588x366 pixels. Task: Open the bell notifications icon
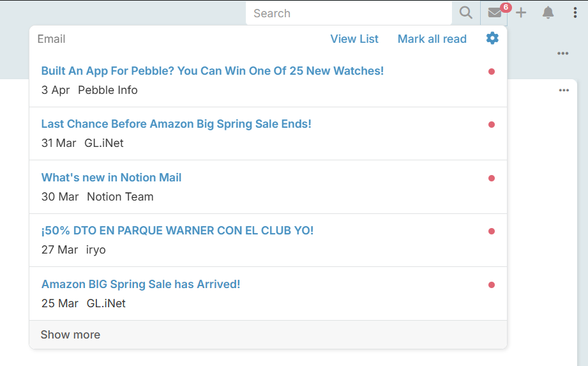(548, 13)
